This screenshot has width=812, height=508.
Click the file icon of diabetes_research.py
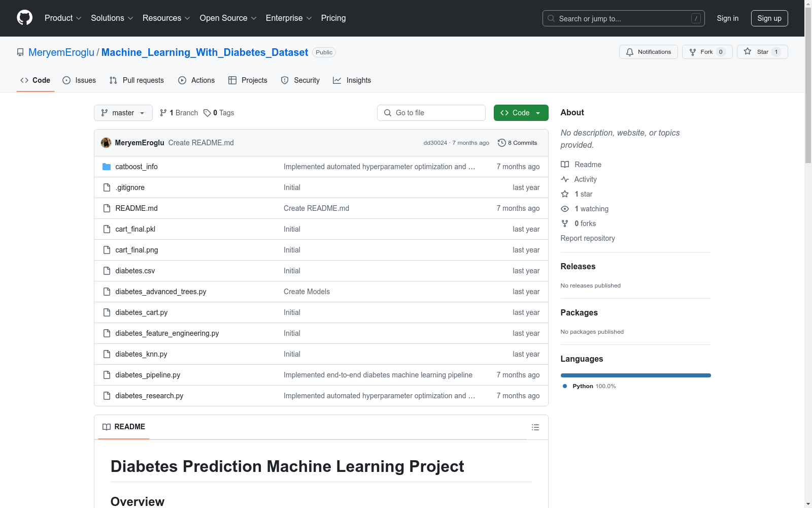107,396
